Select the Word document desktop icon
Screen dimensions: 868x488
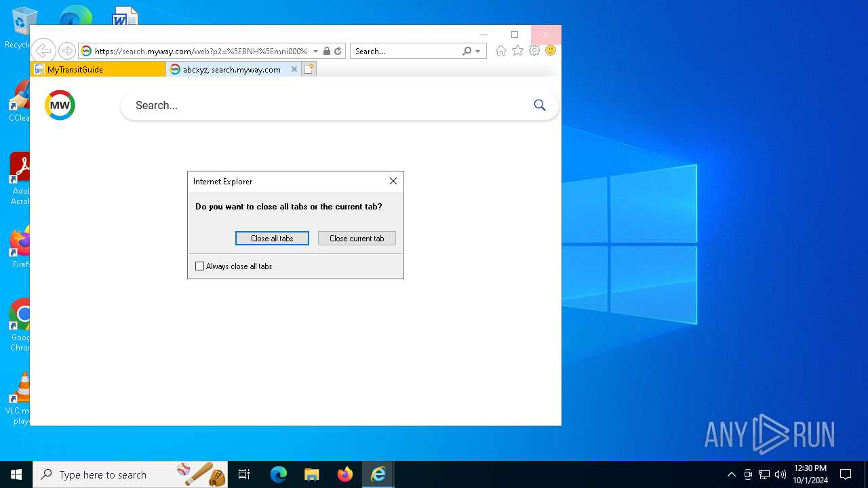pos(125,16)
